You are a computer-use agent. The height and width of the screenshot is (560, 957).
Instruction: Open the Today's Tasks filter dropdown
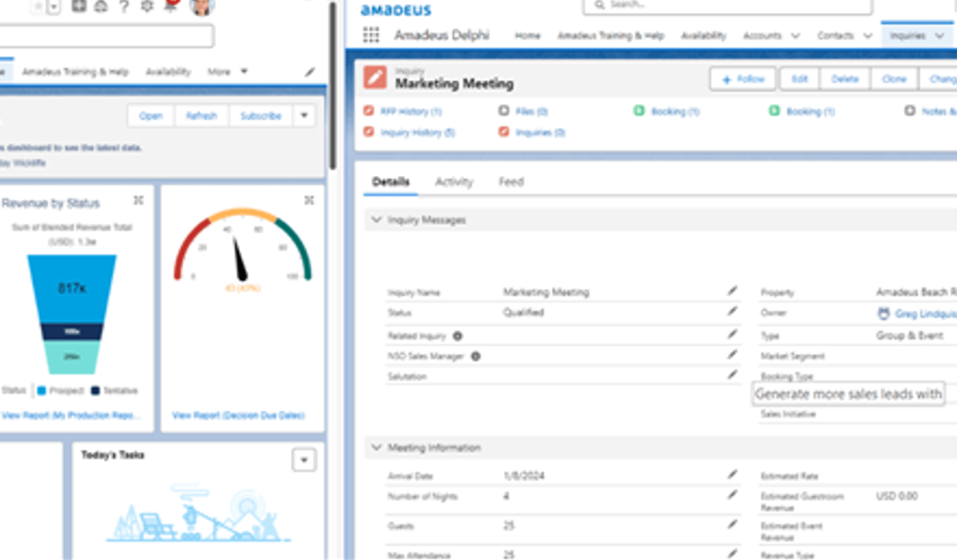point(304,460)
